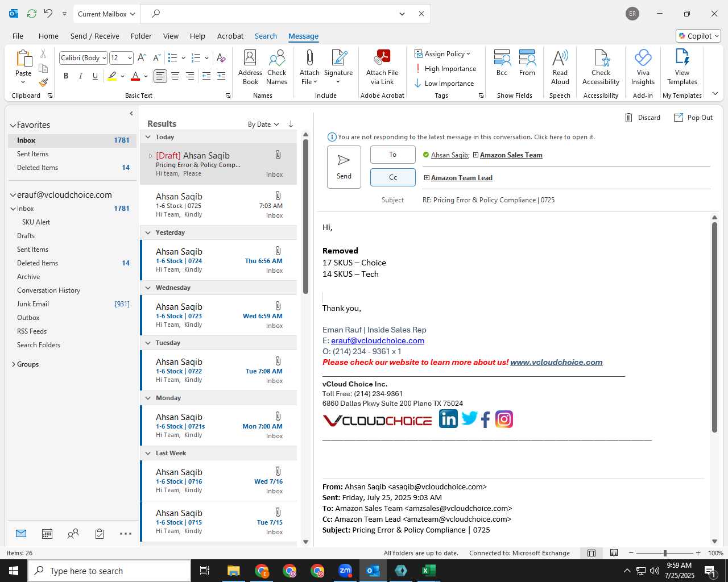Click the Increase Indent icon

click(x=221, y=76)
